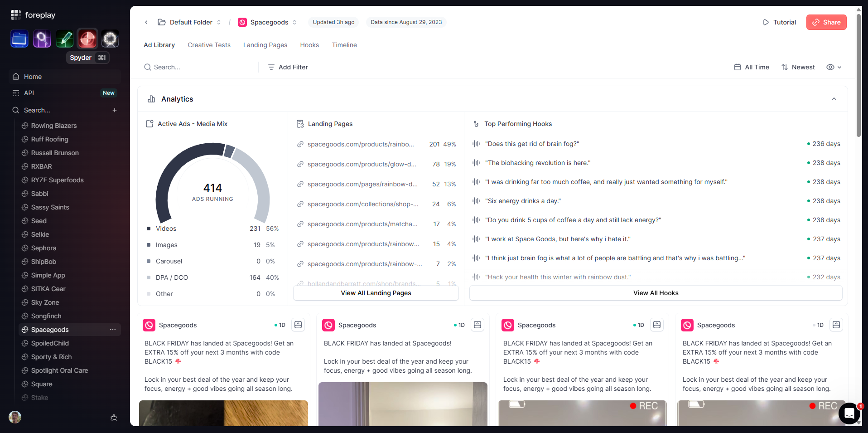Screen dimensions: 868x433
Task: Save the third Spacegoods ad card
Action: 657,325
